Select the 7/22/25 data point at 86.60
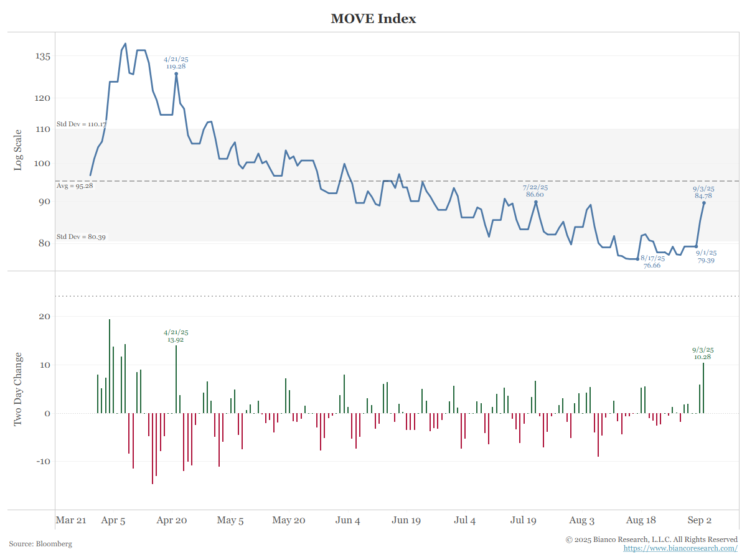This screenshot has width=747, height=560. [x=536, y=202]
